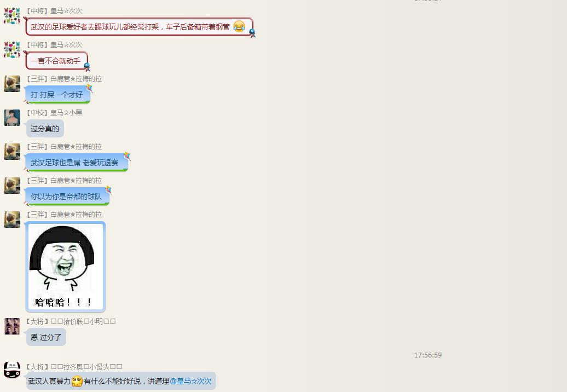Viewport: 567px width, 392px height.
Task: Click the medal icon on the 钢管 message bubble
Action: tap(252, 32)
